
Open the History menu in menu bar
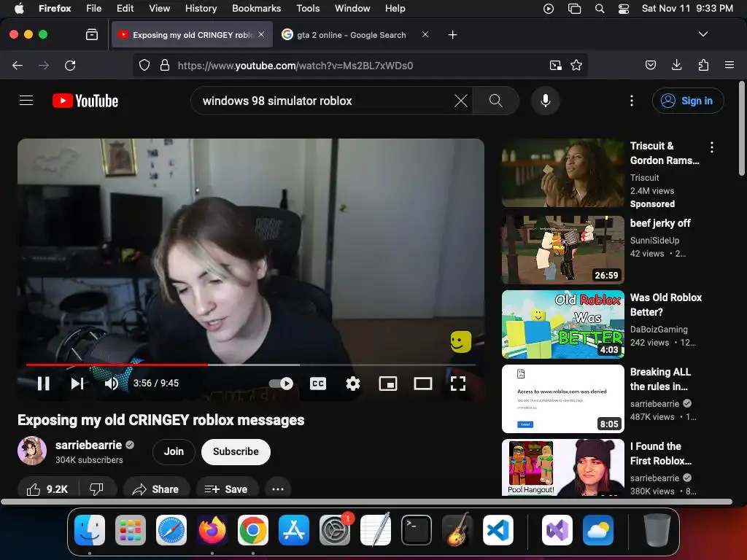tap(201, 8)
